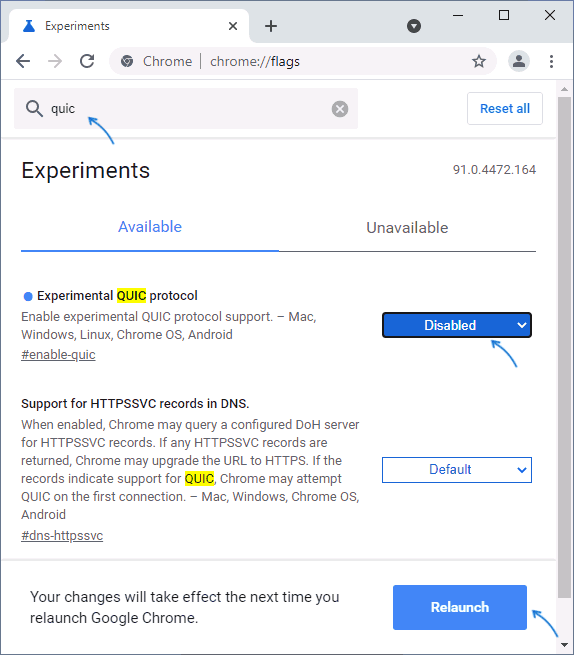Click the Experiments flask tab icon

click(29, 26)
